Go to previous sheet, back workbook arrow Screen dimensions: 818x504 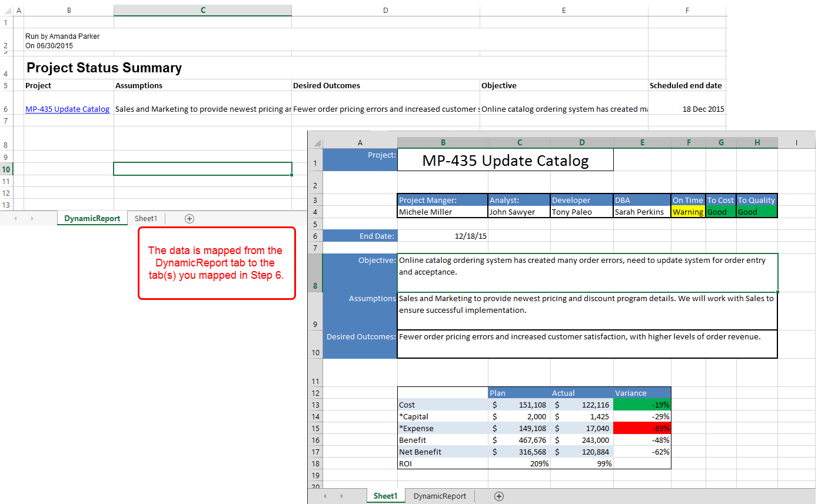15,218
